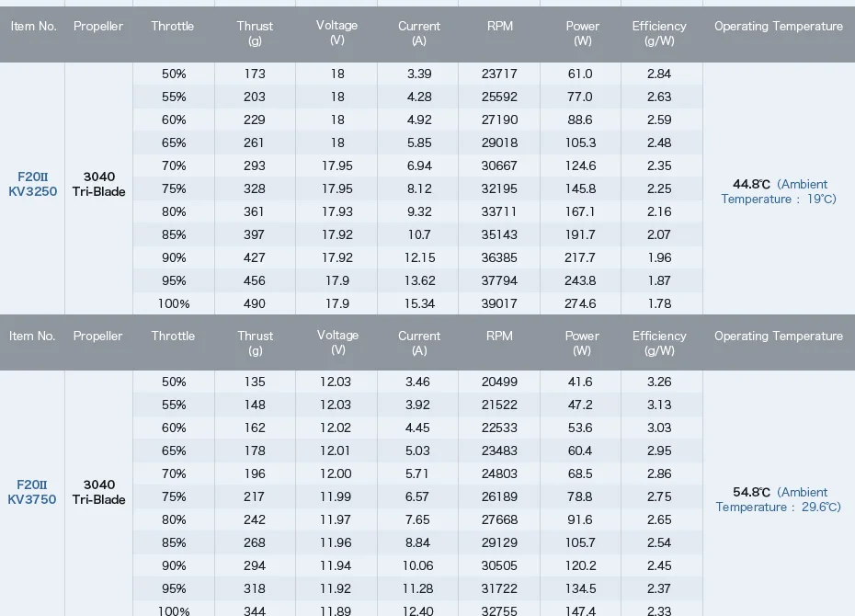Click the Efficiency (g/W) header in first table
The height and width of the screenshot is (616, 855).
pos(659,33)
